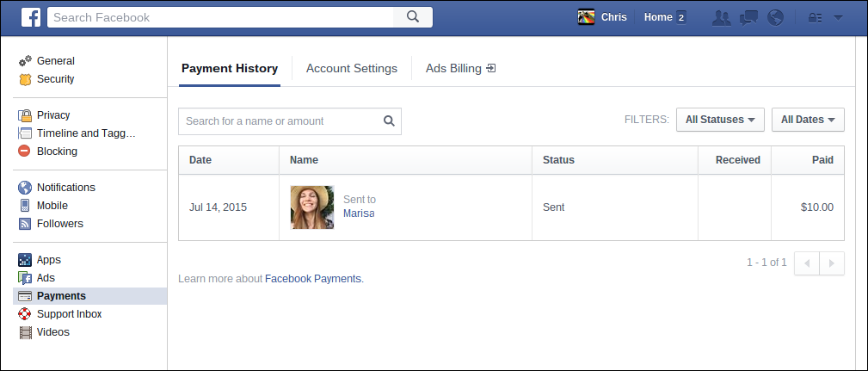The image size is (868, 371).
Task: Click the search magnifier button in top bar
Action: click(412, 17)
